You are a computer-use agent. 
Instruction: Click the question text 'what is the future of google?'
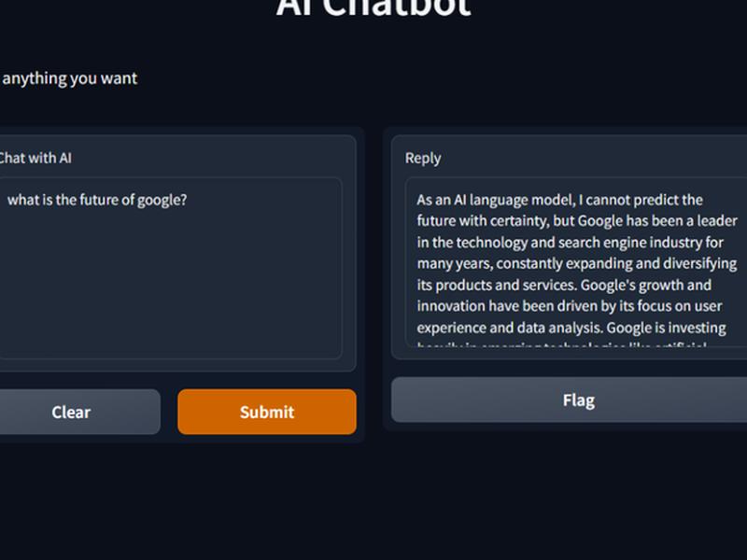97,200
